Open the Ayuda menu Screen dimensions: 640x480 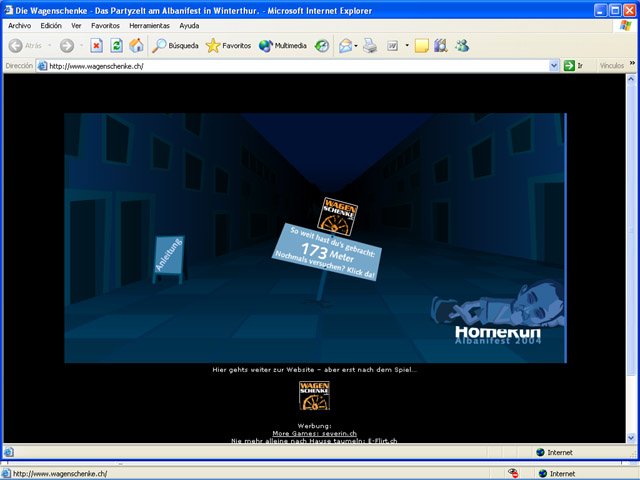189,25
